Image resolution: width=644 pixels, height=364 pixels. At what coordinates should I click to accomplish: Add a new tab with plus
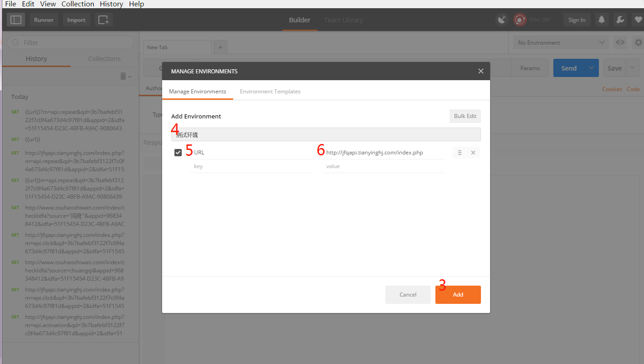tap(220, 47)
